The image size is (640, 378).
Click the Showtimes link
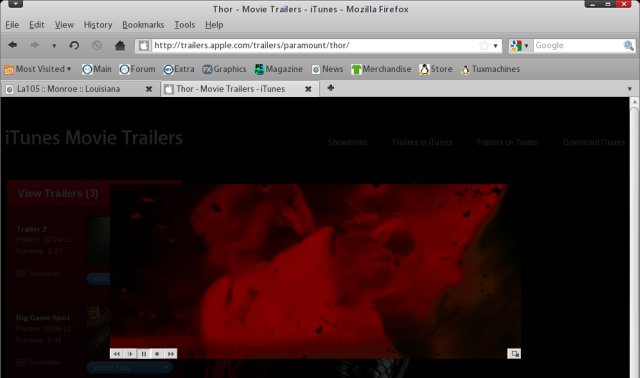point(348,142)
